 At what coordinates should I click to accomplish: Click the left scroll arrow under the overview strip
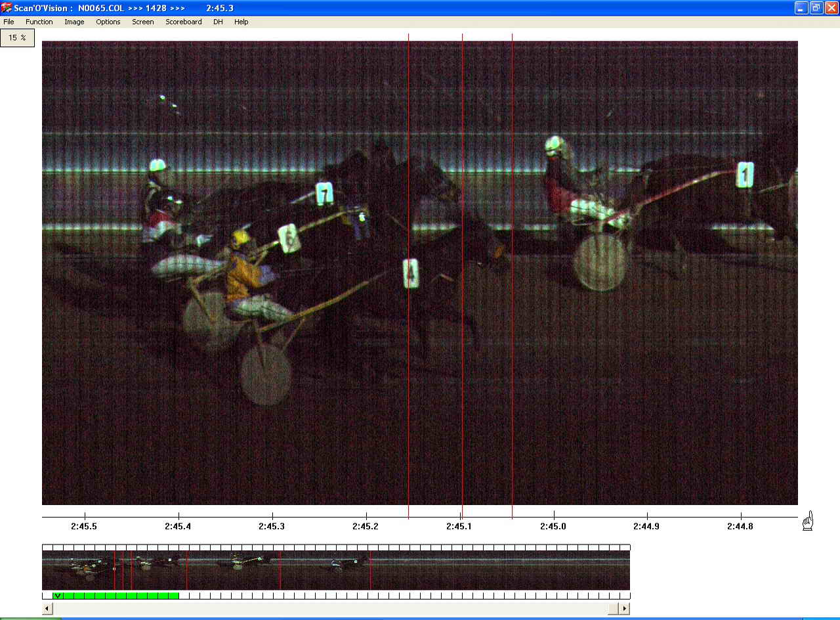(47, 609)
